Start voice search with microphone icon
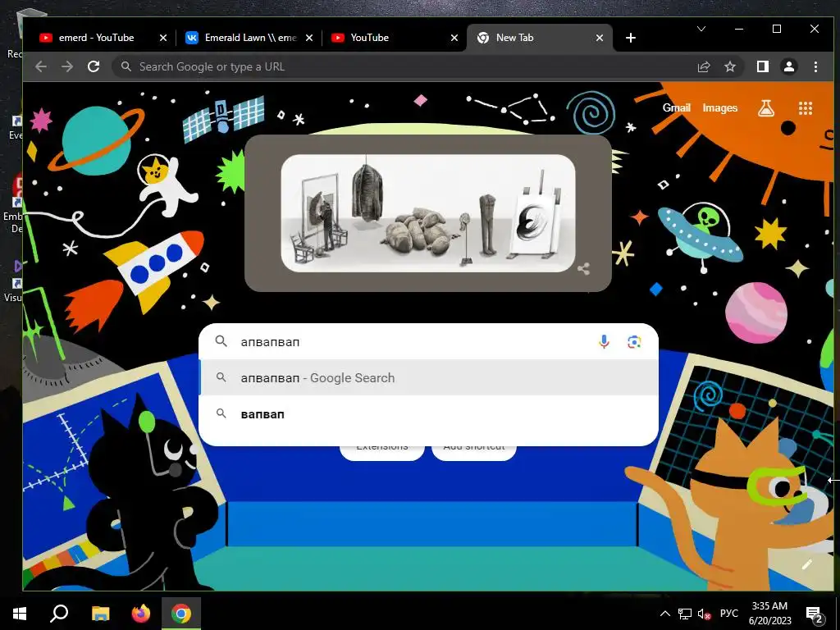The image size is (840, 630). coord(604,342)
